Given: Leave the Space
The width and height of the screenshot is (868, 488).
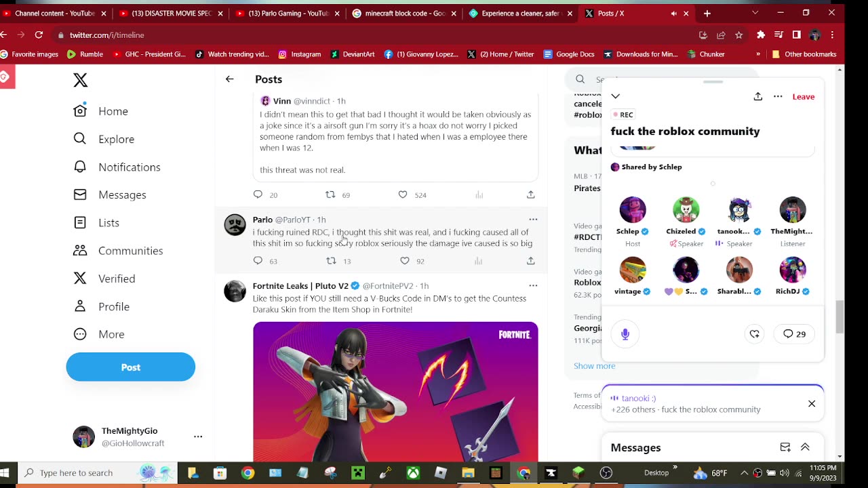Looking at the screenshot, I should point(804,96).
